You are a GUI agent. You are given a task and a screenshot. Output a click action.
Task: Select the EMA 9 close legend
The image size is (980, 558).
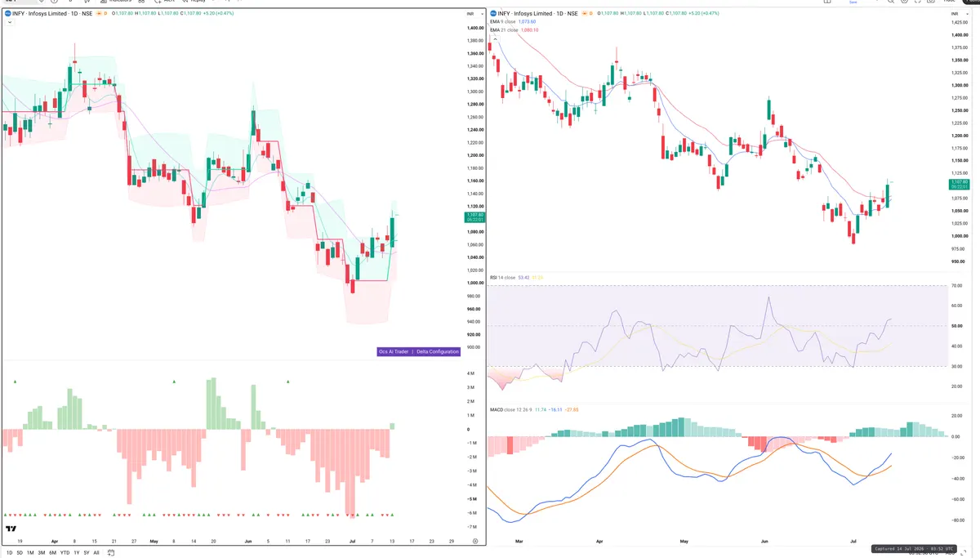point(503,22)
